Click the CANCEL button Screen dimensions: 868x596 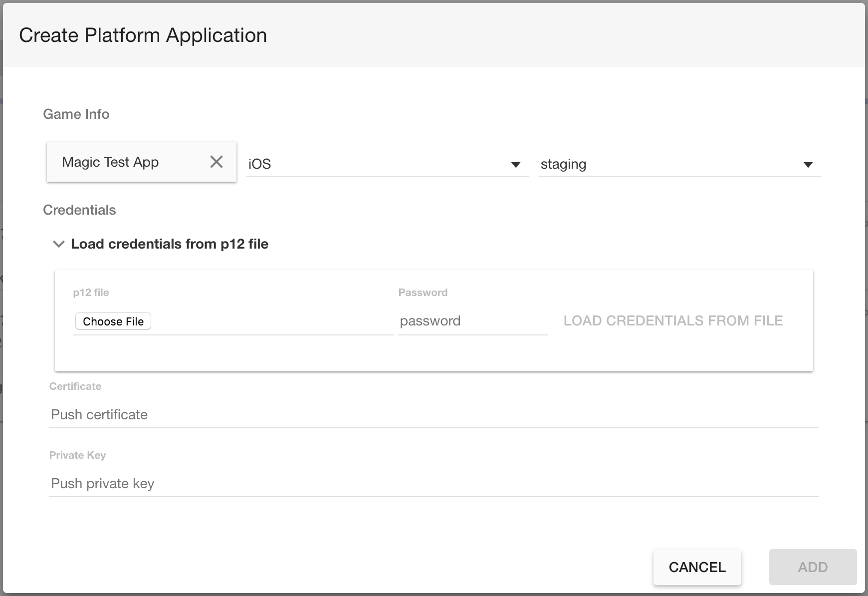(697, 567)
